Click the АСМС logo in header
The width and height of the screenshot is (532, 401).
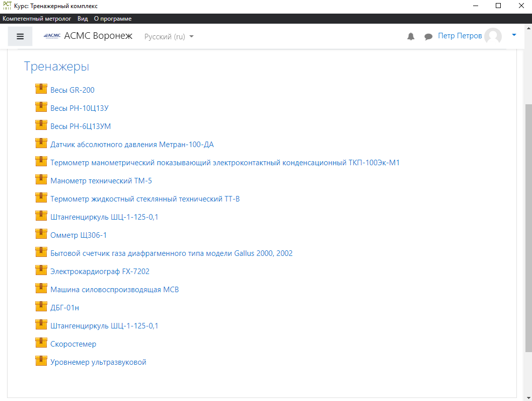52,36
